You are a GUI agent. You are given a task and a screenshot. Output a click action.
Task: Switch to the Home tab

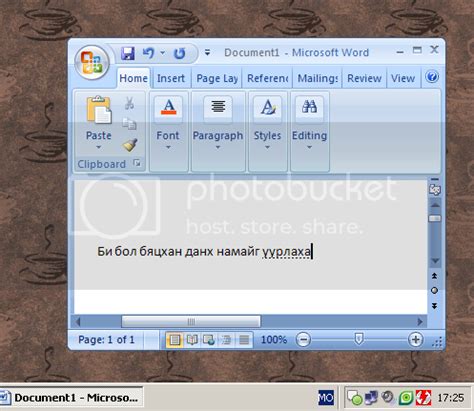133,78
